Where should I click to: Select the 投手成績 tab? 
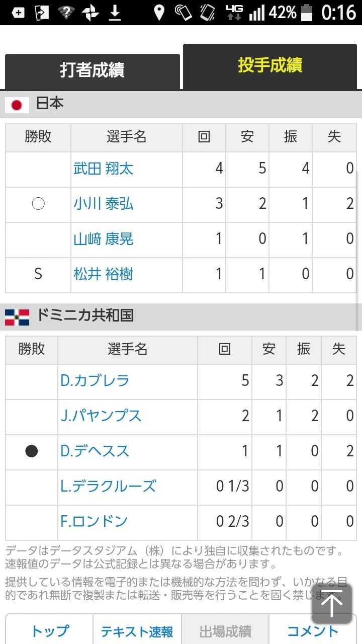tap(270, 65)
